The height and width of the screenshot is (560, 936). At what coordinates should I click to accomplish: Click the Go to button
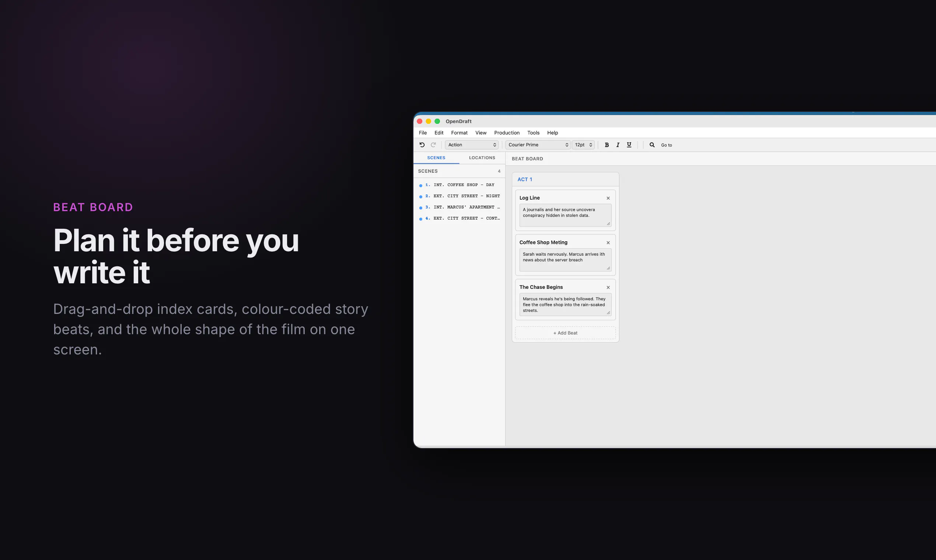[x=666, y=145]
